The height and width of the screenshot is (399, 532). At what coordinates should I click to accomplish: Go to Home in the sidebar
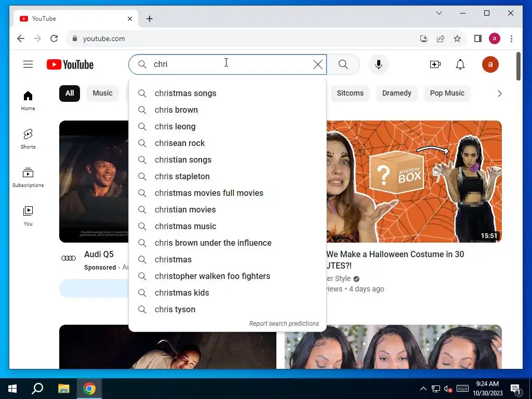pyautogui.click(x=28, y=101)
